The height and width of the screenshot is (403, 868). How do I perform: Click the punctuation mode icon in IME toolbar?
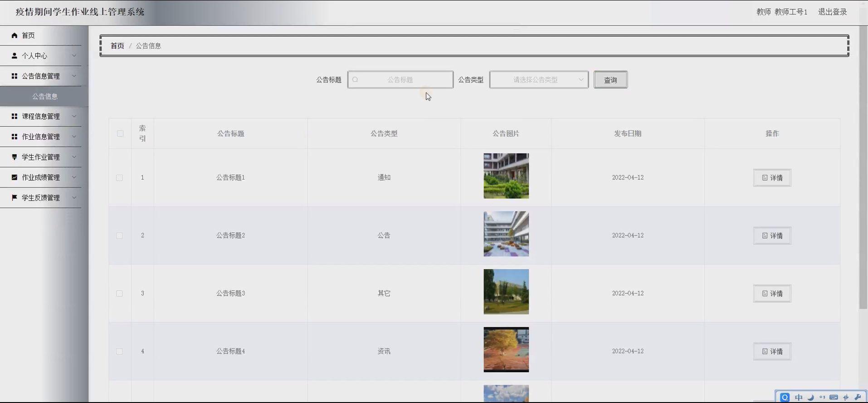822,398
